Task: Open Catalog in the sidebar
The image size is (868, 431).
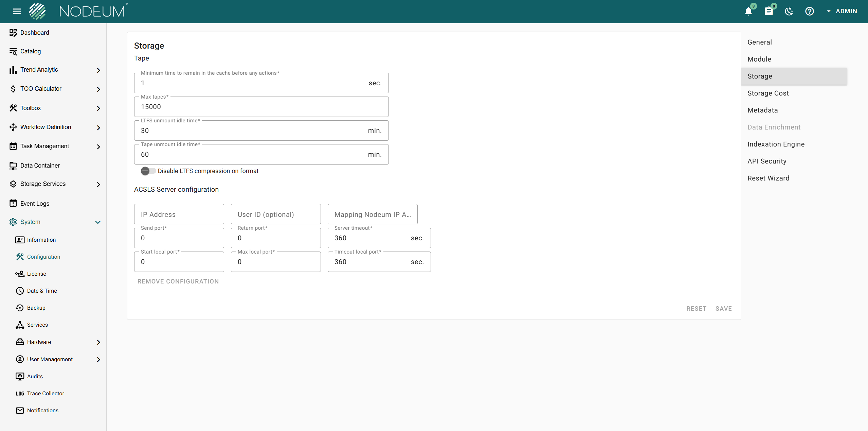Action: 31,51
